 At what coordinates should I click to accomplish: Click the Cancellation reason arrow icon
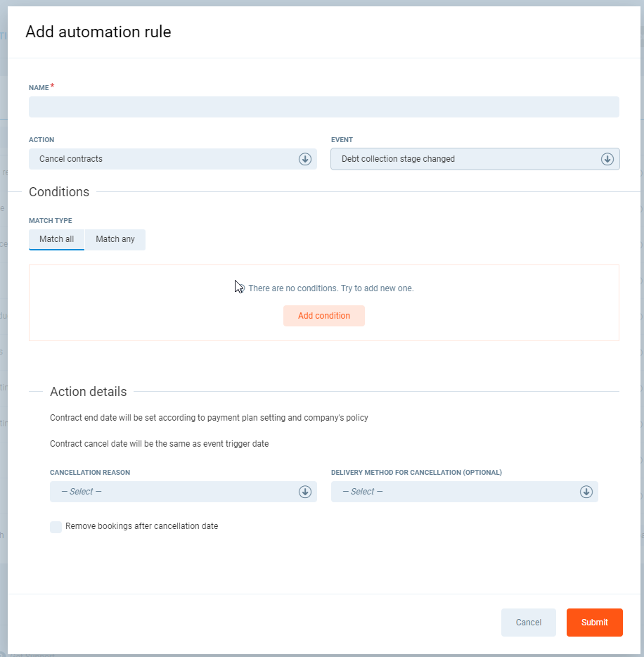(305, 492)
